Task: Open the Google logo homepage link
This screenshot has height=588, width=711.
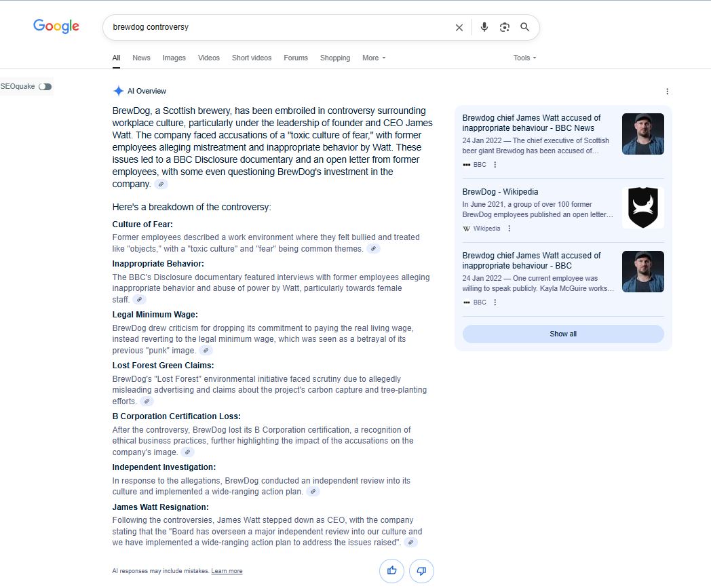Action: click(x=56, y=26)
